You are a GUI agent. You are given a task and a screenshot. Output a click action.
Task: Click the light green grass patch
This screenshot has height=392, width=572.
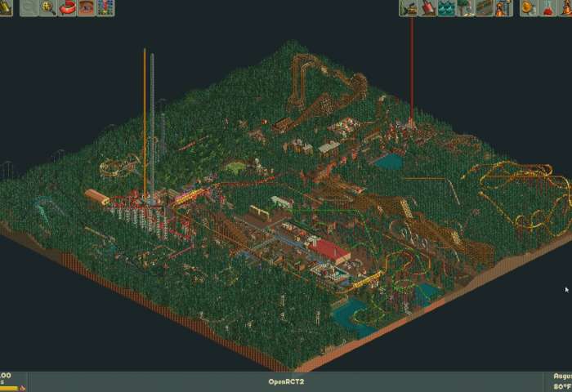click(x=236, y=167)
